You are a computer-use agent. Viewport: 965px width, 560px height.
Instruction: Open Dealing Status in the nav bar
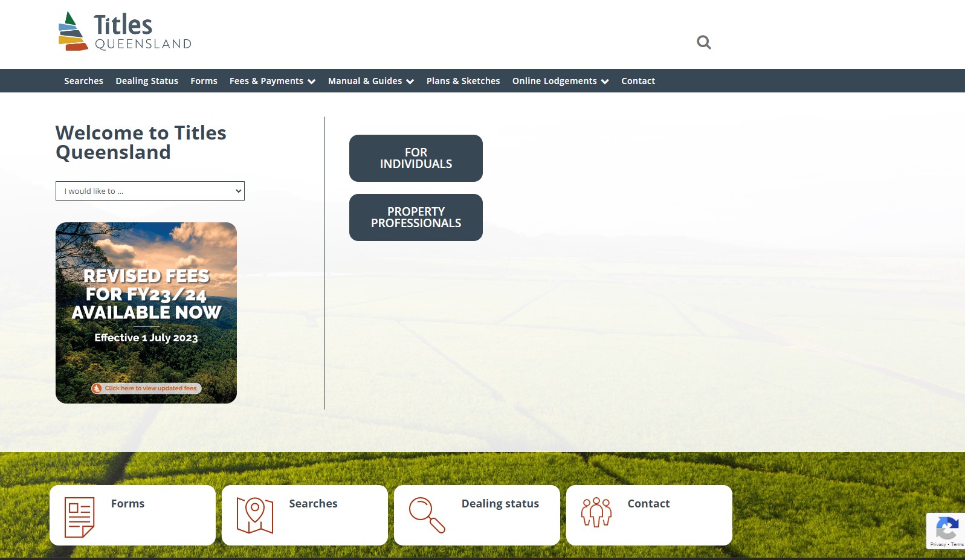(147, 81)
